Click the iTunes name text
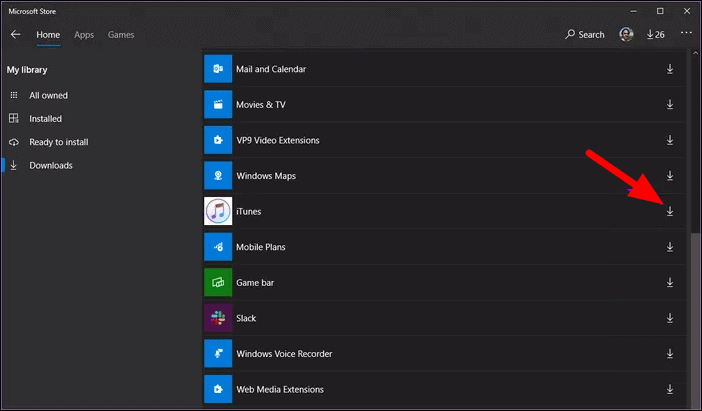Viewport: 702px width, 411px height. click(x=248, y=211)
